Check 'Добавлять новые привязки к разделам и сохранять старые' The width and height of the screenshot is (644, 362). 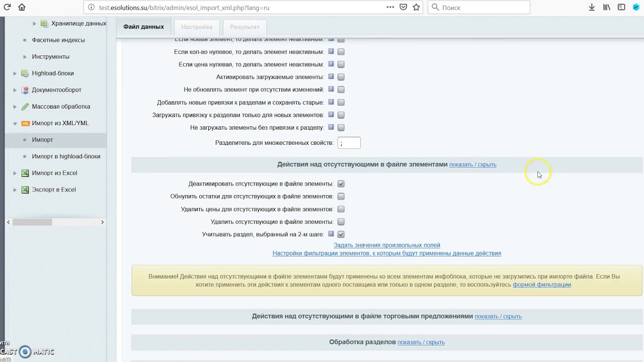(x=341, y=102)
